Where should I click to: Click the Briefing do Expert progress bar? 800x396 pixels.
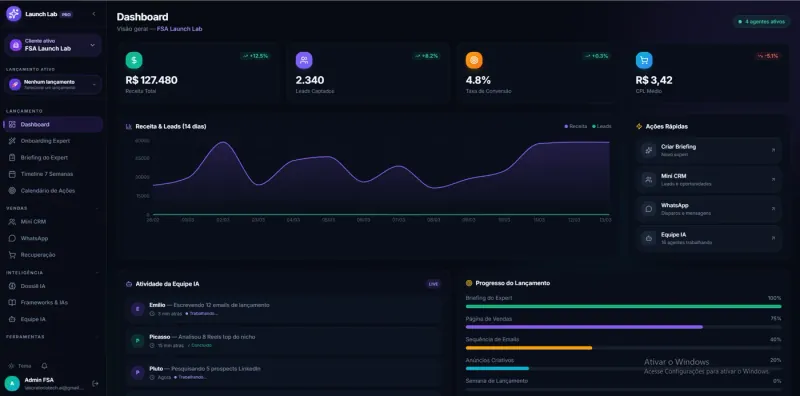(x=623, y=306)
